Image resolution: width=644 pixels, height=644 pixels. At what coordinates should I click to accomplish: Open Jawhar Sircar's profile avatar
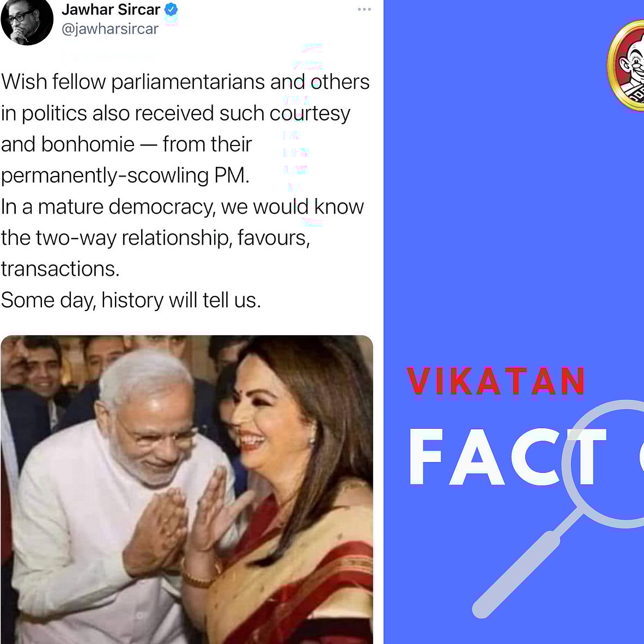(x=27, y=21)
